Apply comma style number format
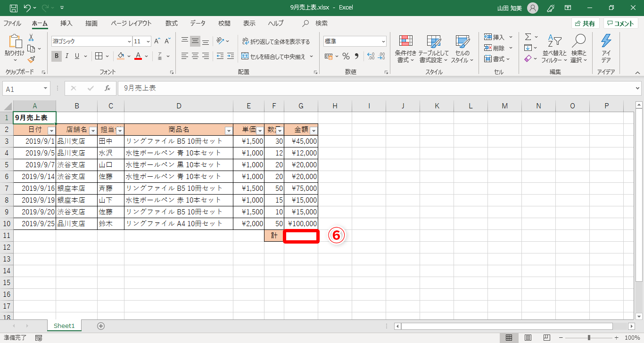The image size is (644, 343). pyautogui.click(x=357, y=56)
